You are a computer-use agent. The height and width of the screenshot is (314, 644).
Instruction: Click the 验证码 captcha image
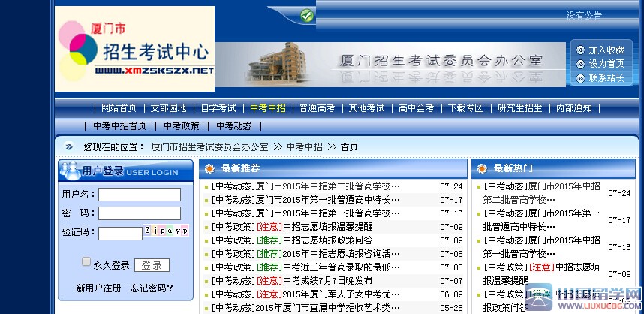coord(167,231)
